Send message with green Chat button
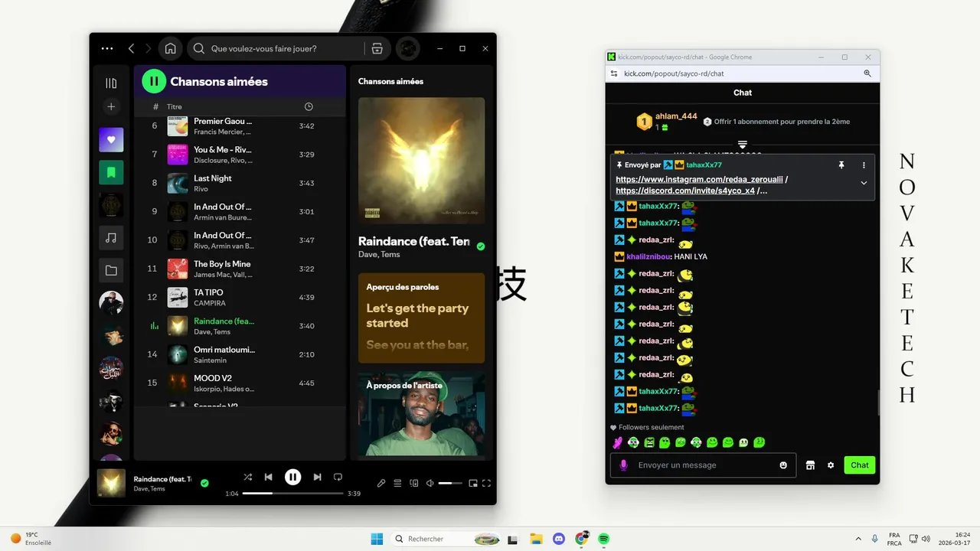 [860, 465]
